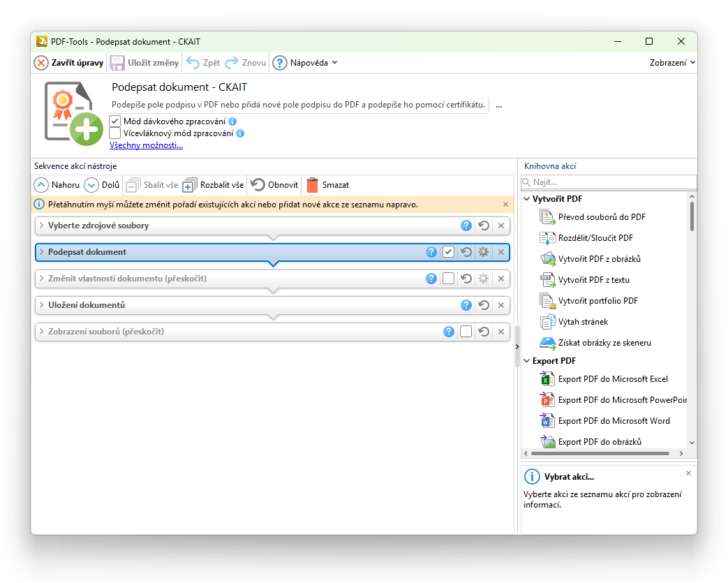Viewport: 728px width, 583px height.
Task: Open help for Vyberte zdrojové soubory
Action: pyautogui.click(x=466, y=226)
